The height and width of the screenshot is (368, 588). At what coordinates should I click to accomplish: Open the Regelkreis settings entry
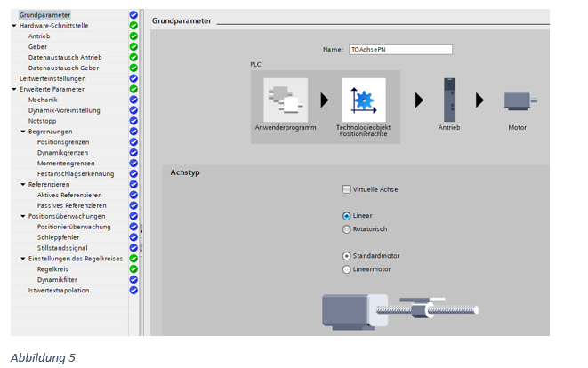(52, 269)
